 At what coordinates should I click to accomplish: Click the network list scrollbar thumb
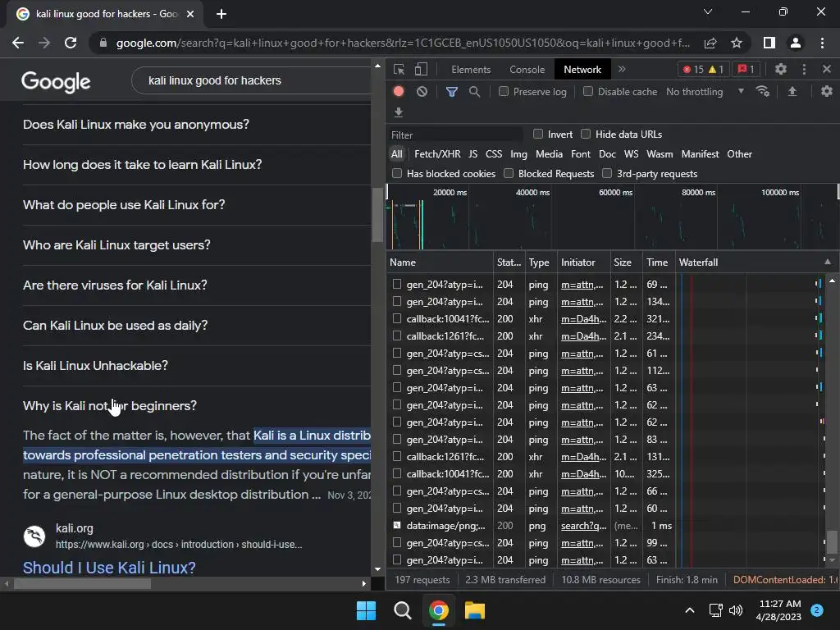click(x=832, y=541)
